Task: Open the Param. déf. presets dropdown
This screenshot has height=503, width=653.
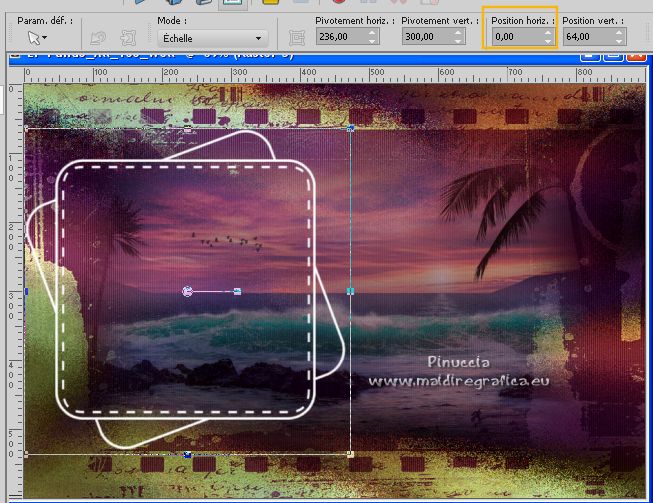Action: click(x=38, y=38)
